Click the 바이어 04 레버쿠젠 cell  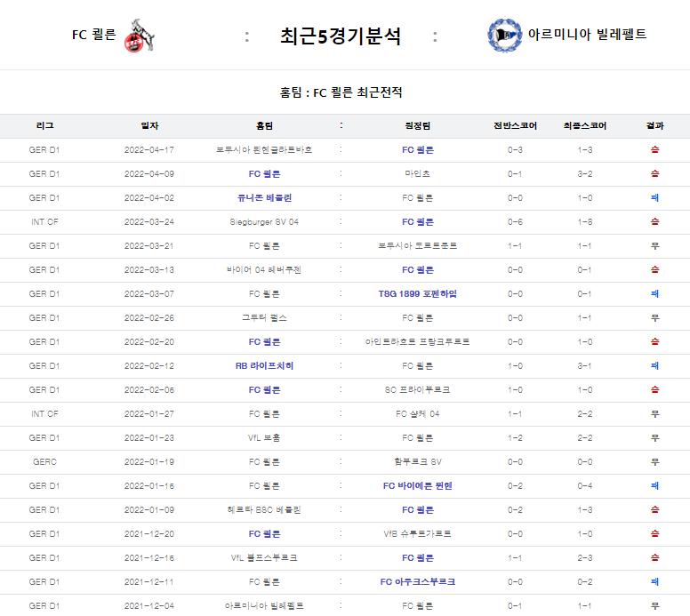click(x=264, y=269)
